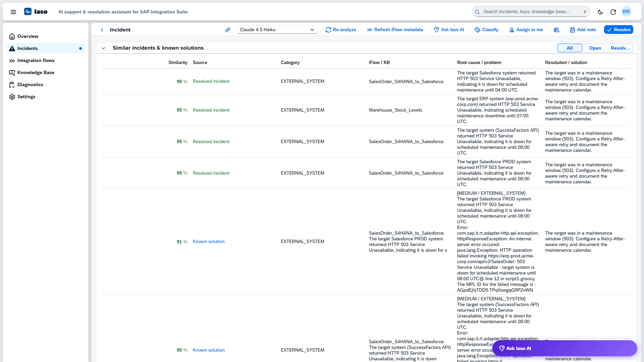
Task: Select the Open filter tab
Action: click(595, 48)
